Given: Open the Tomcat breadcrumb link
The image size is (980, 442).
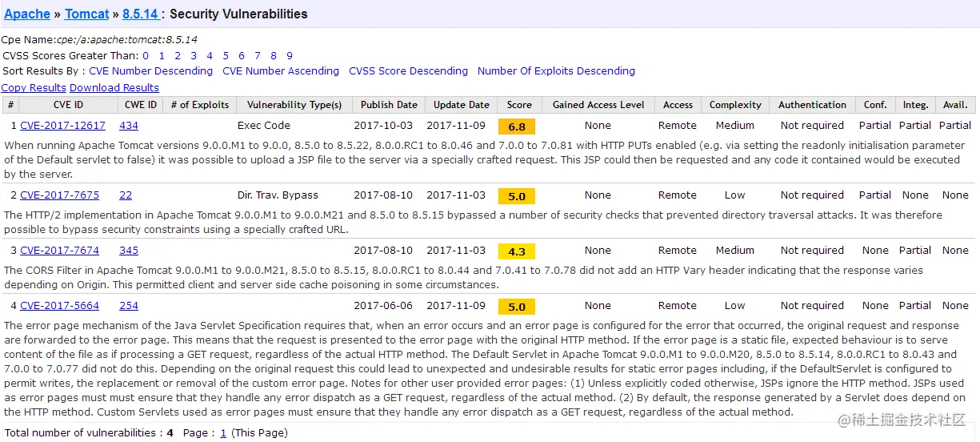Looking at the screenshot, I should 86,14.
